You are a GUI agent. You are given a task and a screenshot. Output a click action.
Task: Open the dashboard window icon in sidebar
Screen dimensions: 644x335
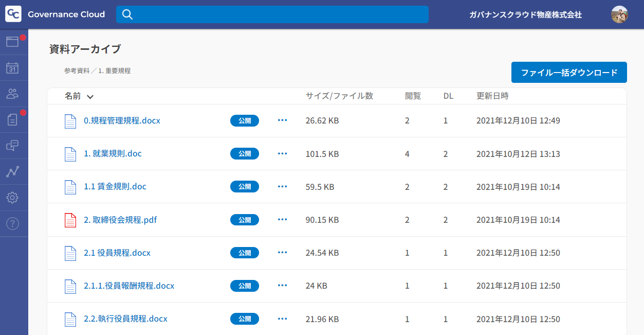12,42
